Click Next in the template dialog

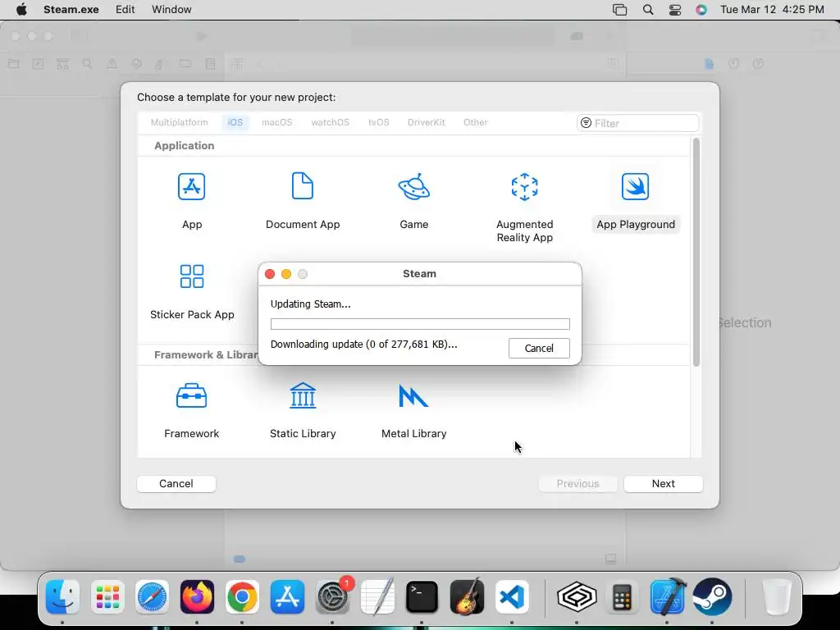point(663,484)
